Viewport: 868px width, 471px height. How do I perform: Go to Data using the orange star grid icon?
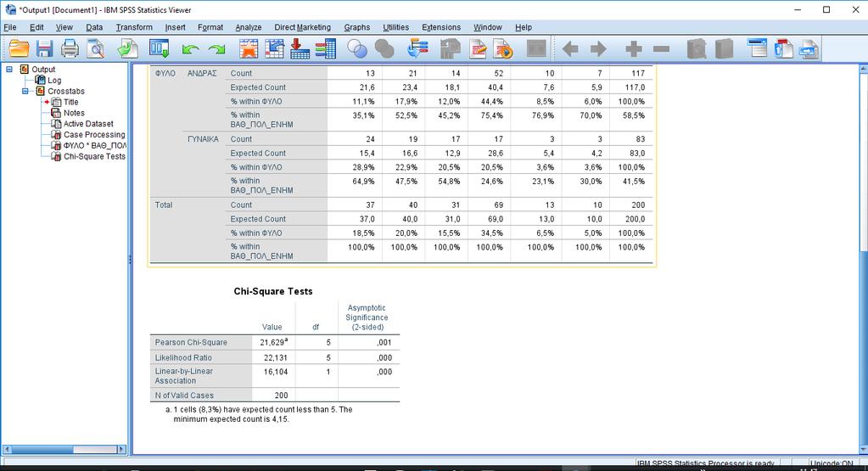(249, 49)
